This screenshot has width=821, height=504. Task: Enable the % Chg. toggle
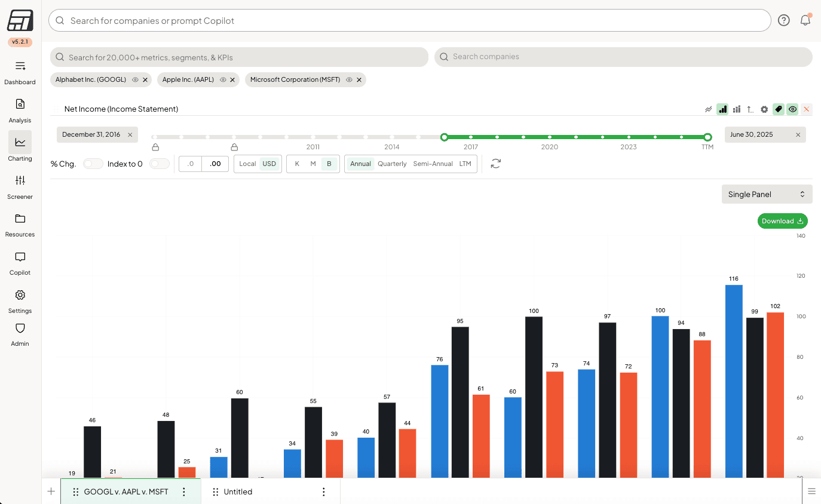93,163
